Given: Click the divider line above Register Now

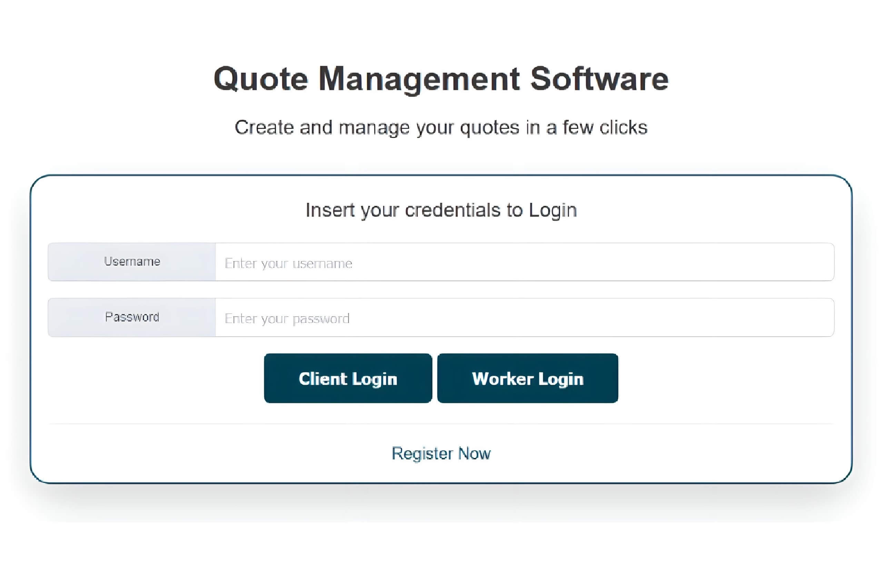Looking at the screenshot, I should coord(441,424).
